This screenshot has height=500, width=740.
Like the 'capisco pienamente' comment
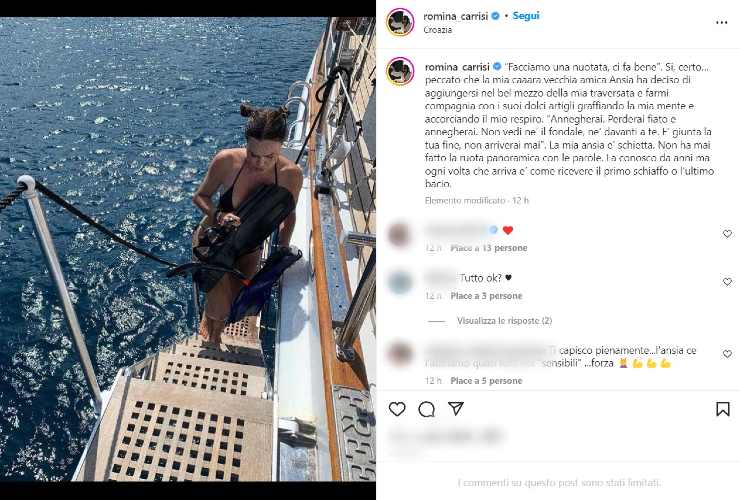click(x=727, y=354)
